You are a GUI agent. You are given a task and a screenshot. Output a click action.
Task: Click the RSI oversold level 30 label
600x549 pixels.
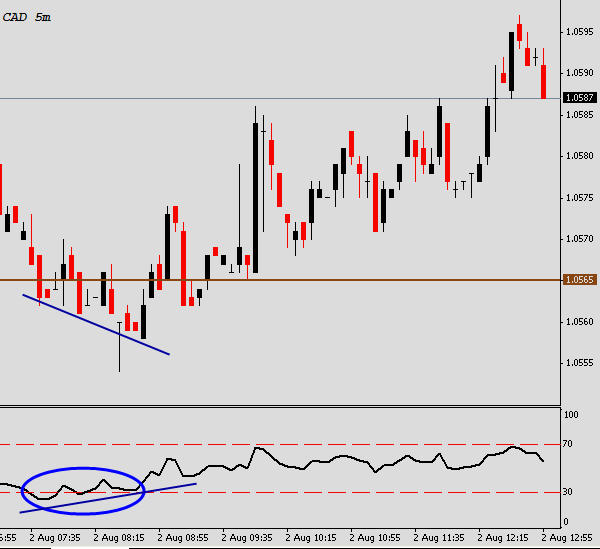[x=567, y=492]
